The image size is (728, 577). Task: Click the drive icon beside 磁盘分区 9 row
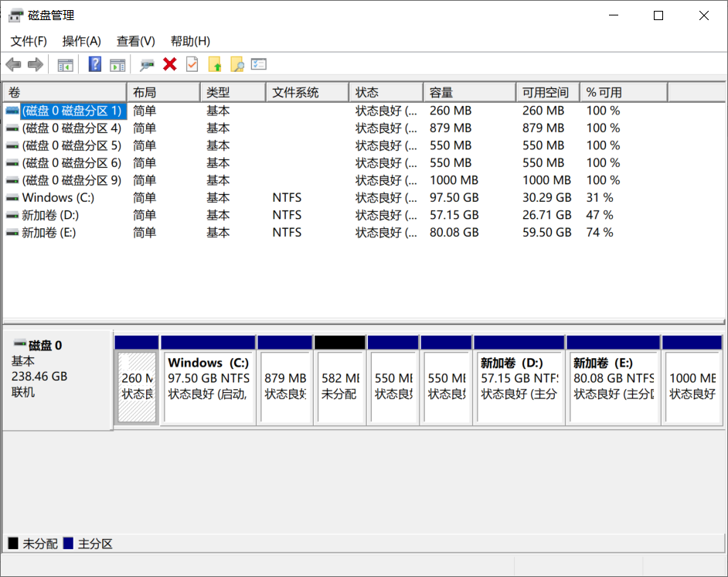click(x=12, y=181)
